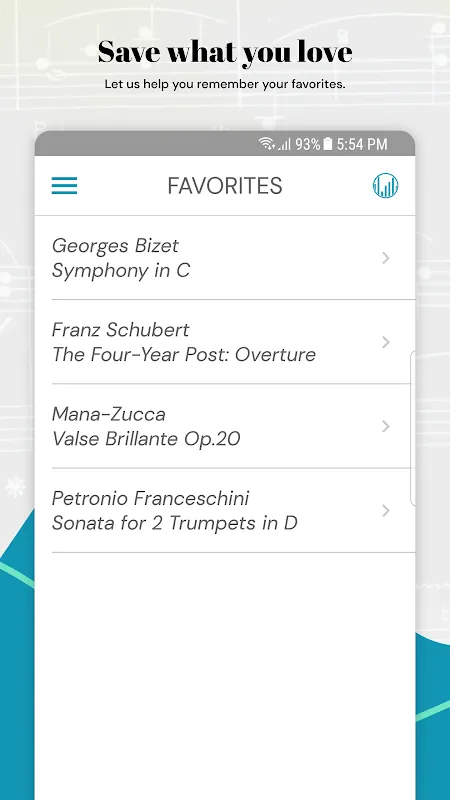Tap the Wi-Fi status icon
This screenshot has height=800, width=450.
click(266, 144)
